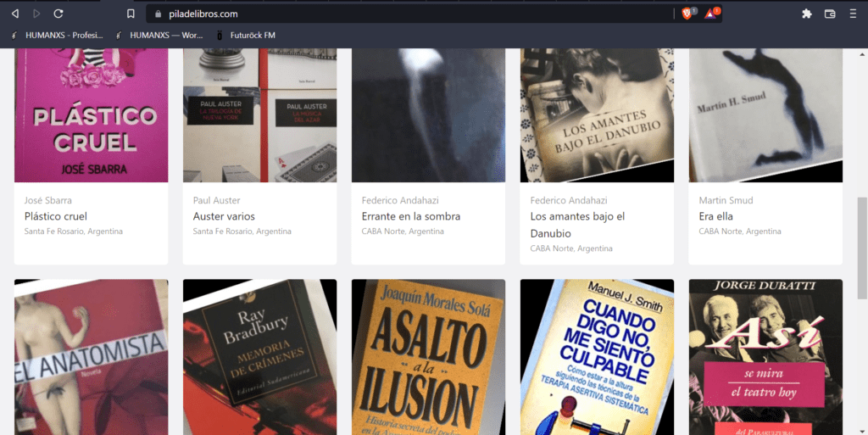Click the title link Era ella
The height and width of the screenshot is (435, 868).
715,216
